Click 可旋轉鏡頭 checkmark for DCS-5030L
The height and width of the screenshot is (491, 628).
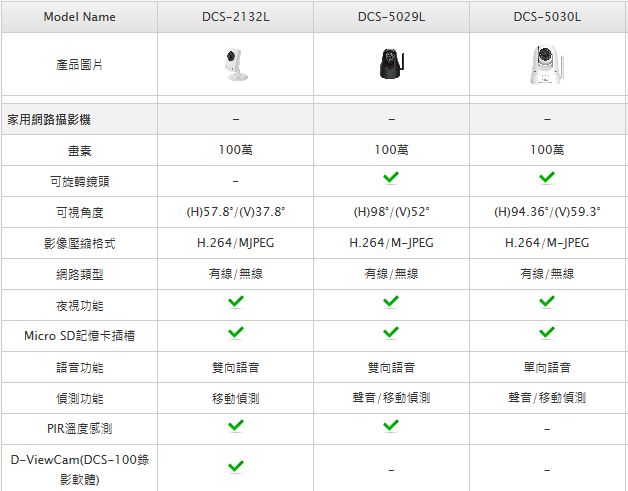click(x=547, y=177)
